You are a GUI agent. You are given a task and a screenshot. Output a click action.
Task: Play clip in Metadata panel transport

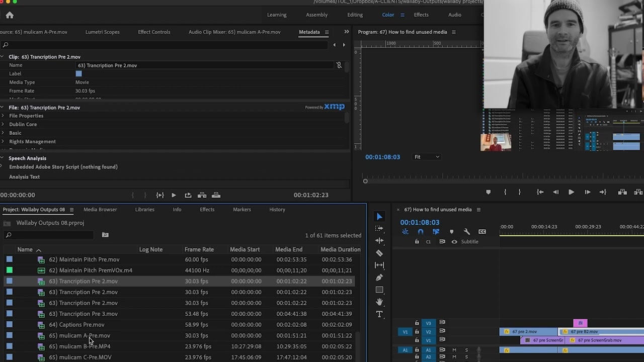coord(174,195)
